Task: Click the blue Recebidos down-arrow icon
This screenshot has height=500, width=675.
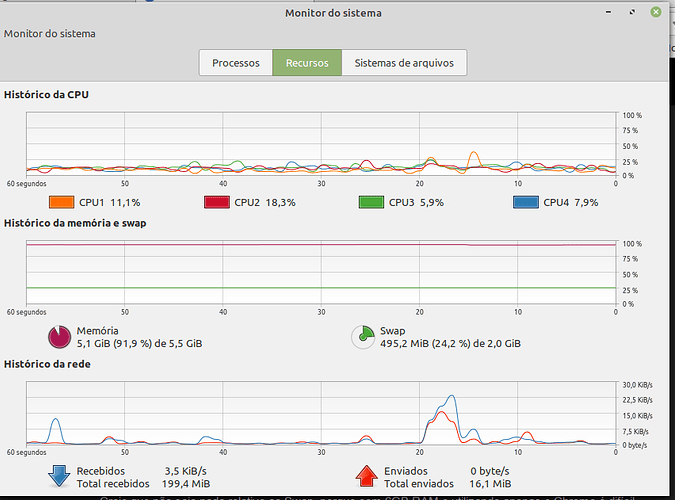Action: 59,476
